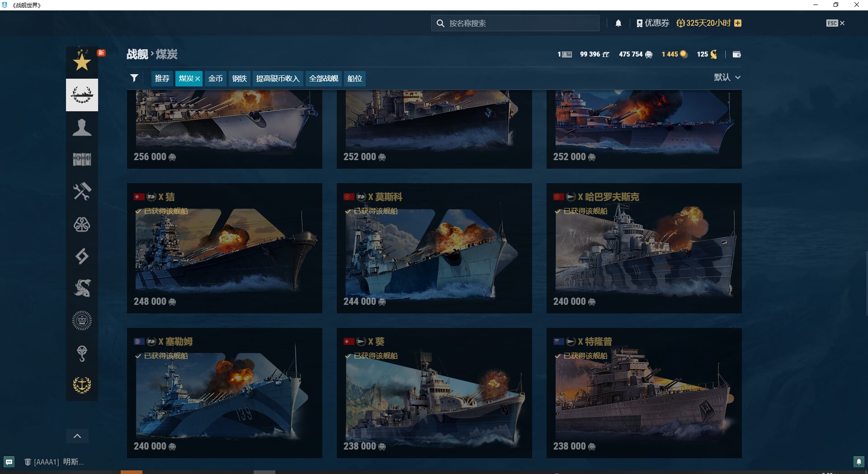Remove the active 煤炭 filter tag
This screenshot has width=868, height=474.
198,79
